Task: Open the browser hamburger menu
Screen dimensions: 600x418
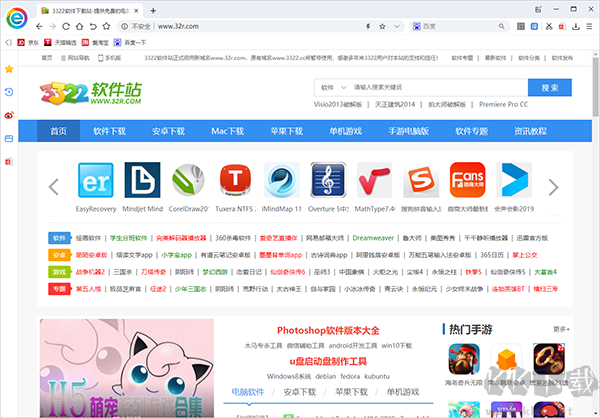Action: (589, 26)
